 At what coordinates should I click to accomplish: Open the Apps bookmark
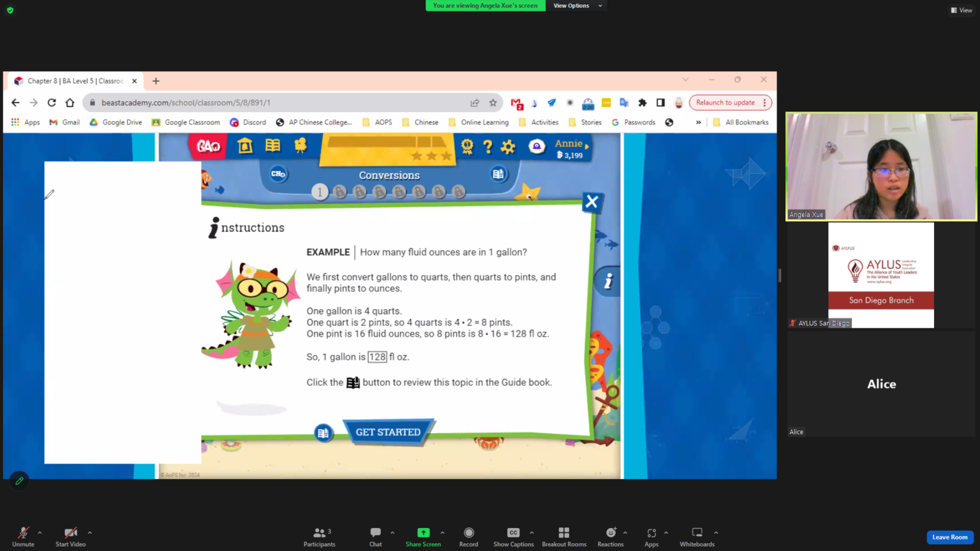point(26,122)
